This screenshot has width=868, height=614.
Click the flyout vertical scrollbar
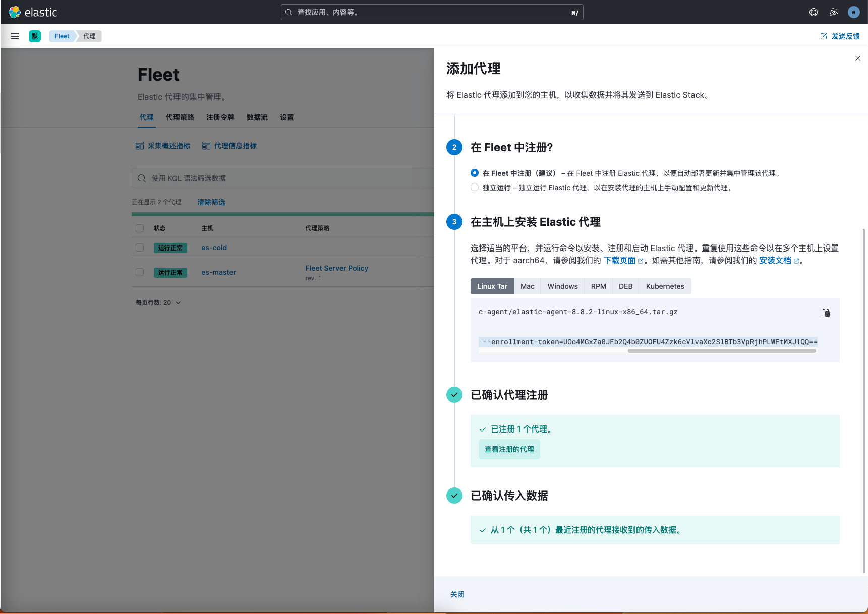point(864,401)
